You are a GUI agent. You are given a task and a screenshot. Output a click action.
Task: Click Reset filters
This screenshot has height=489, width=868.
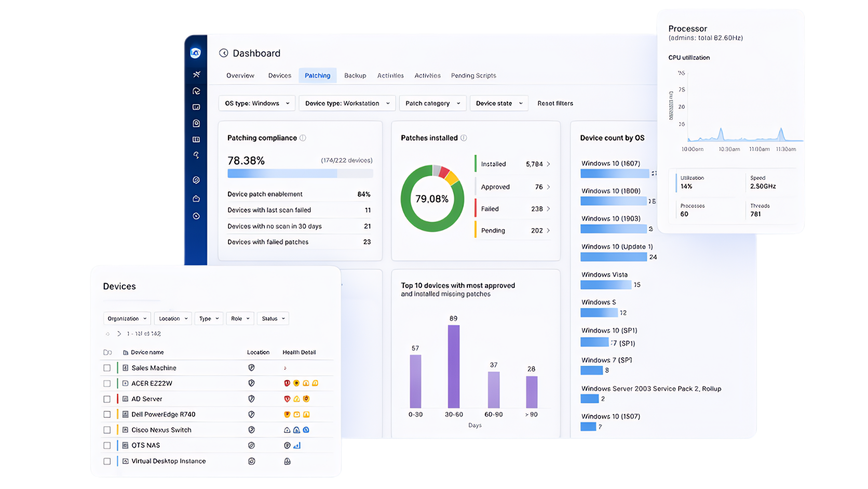click(x=555, y=103)
